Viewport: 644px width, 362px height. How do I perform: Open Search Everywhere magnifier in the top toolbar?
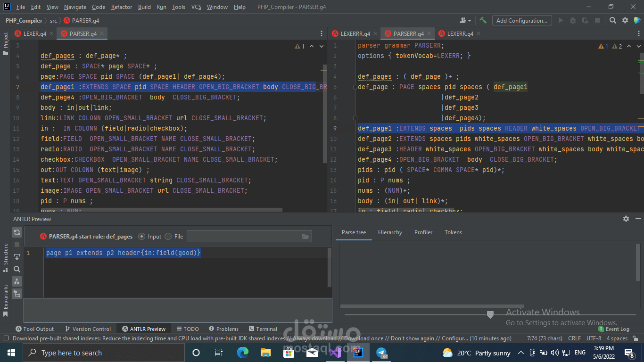coord(612,20)
